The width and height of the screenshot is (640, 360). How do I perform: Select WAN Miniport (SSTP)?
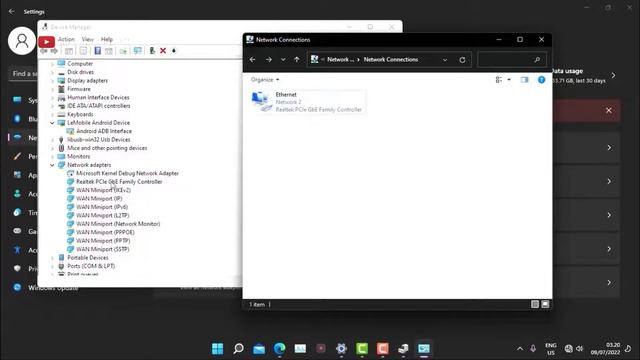(x=102, y=249)
